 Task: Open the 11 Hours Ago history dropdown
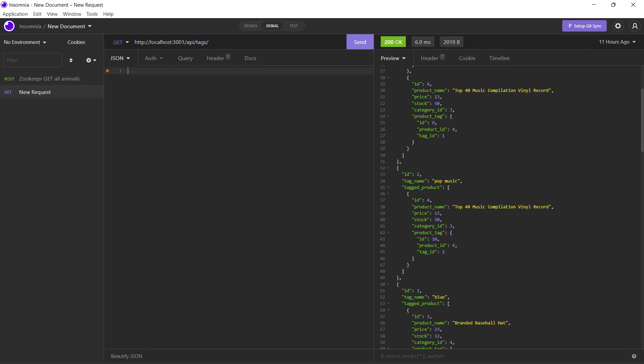tap(617, 42)
